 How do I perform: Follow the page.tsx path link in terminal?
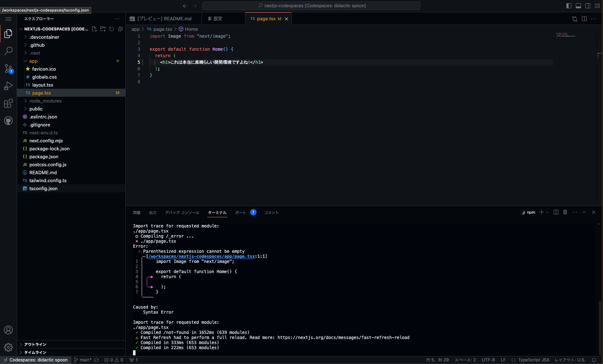click(201, 256)
